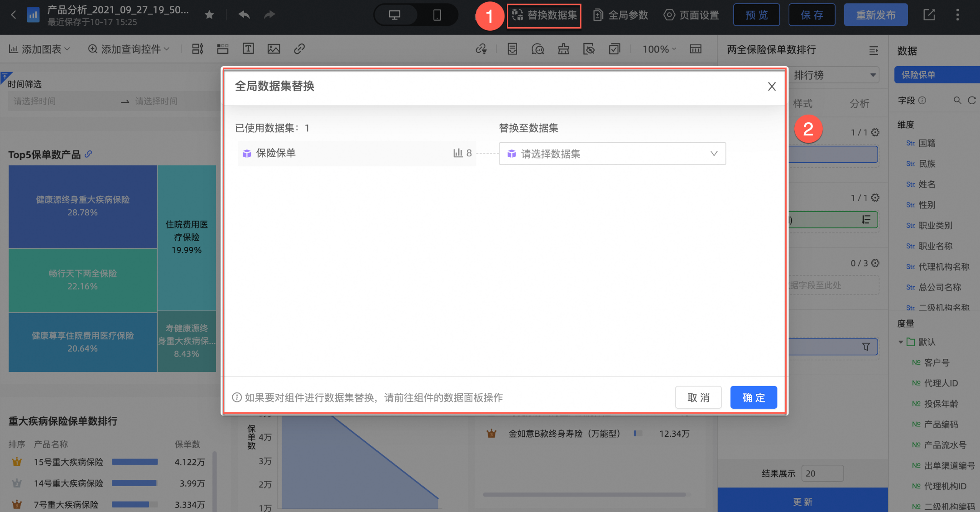Collapse the 默认 measures folder
The image size is (980, 512).
(x=901, y=342)
